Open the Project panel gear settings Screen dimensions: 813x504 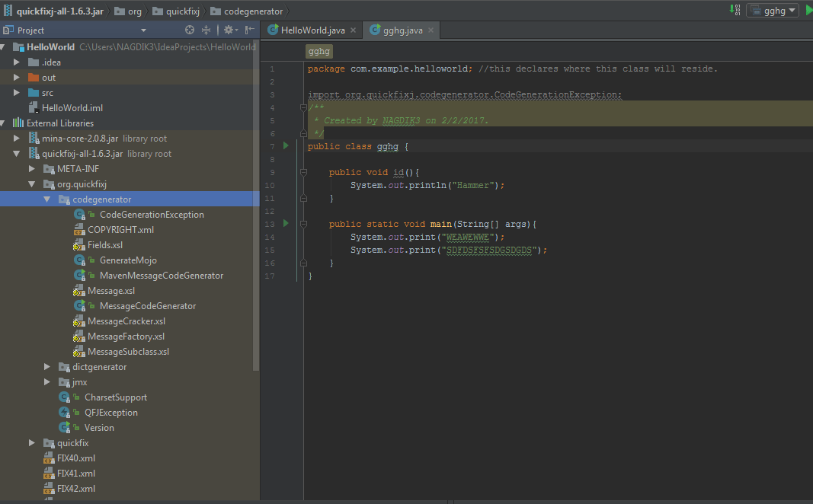[230, 30]
